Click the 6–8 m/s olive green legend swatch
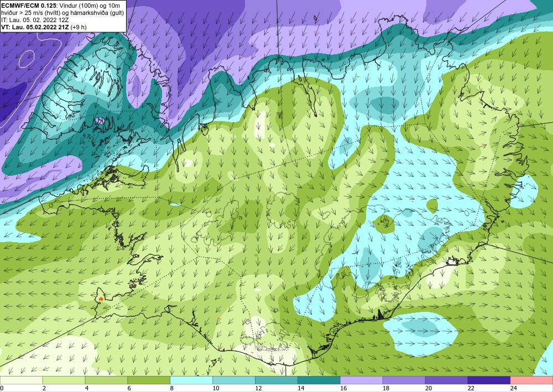The image size is (553, 392). tap(149, 380)
